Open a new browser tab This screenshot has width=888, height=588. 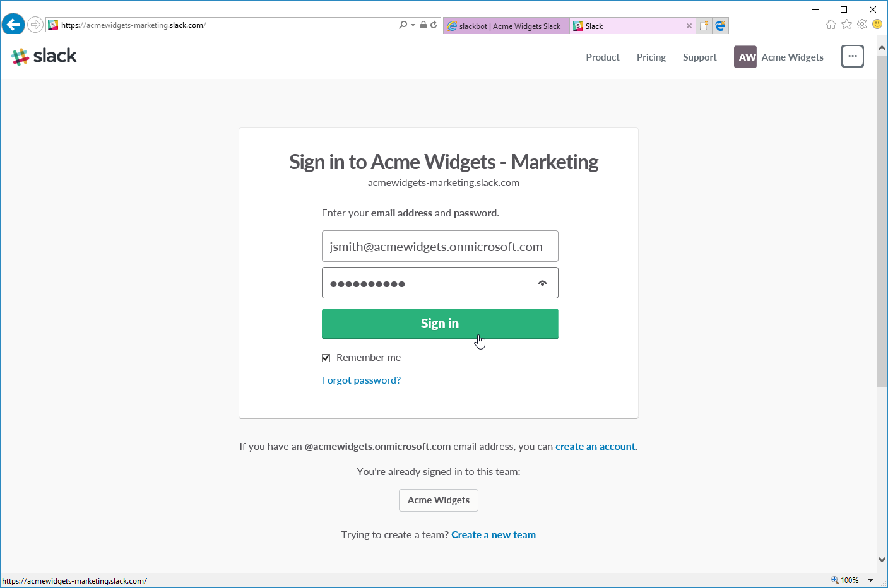click(704, 26)
